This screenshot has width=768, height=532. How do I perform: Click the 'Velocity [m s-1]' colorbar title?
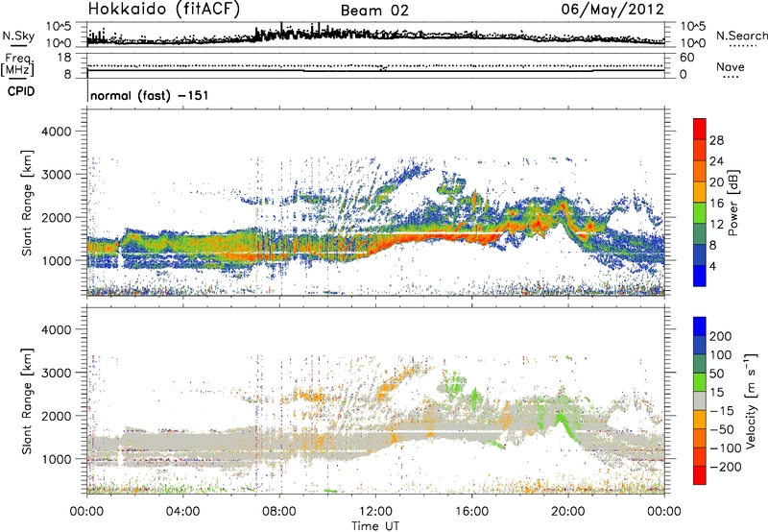pyautogui.click(x=751, y=400)
